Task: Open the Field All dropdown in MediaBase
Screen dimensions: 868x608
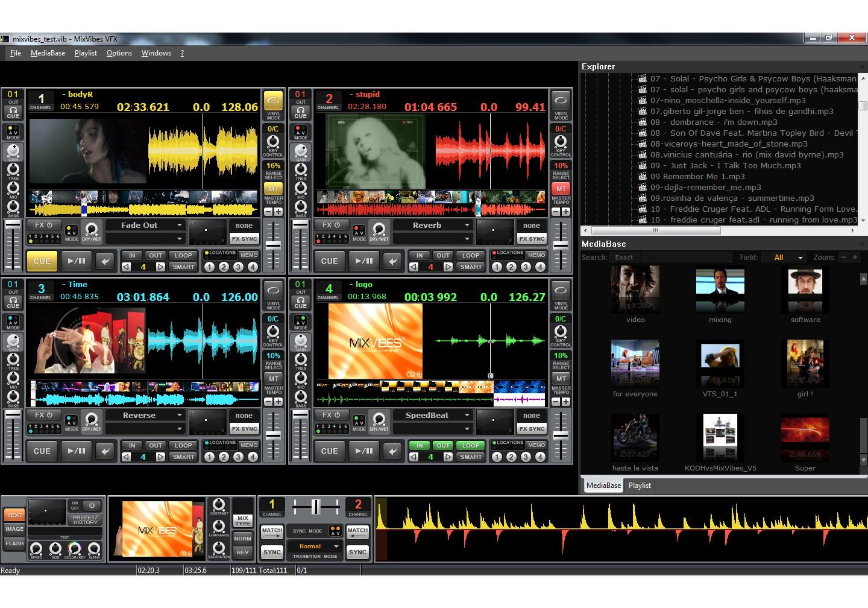Action: (x=784, y=258)
